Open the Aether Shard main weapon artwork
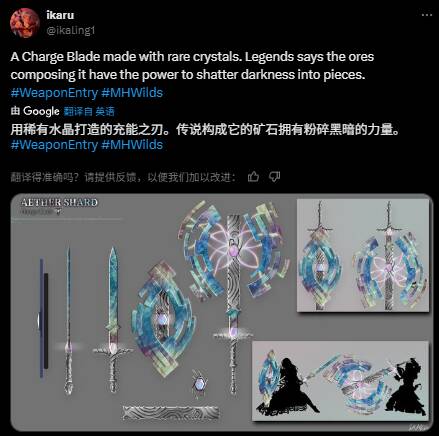 (x=222, y=312)
